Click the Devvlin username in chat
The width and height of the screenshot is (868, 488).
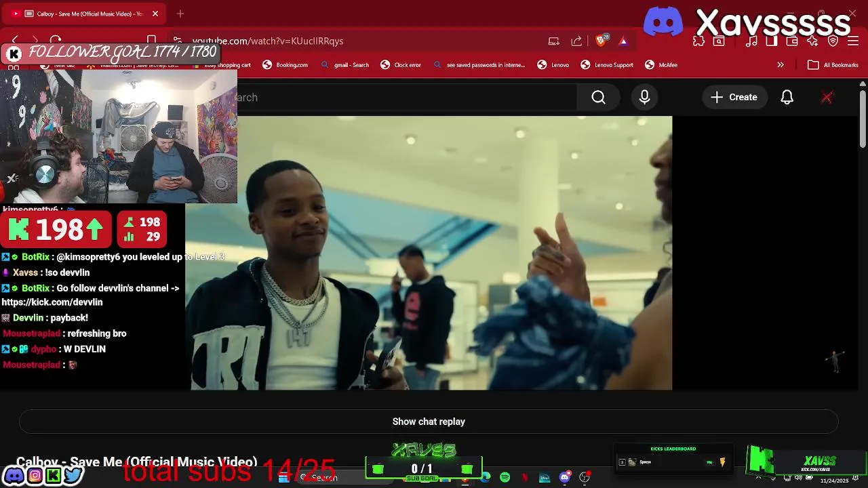pyautogui.click(x=28, y=318)
